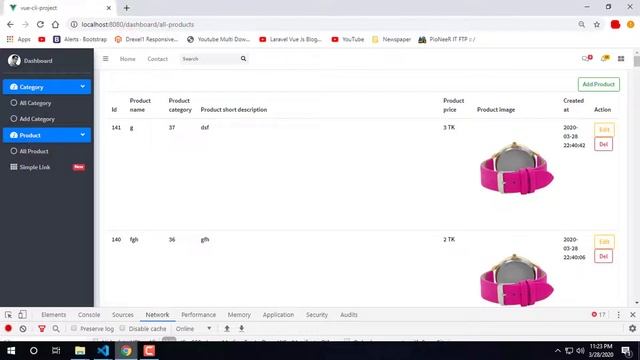This screenshot has width=640, height=360.
Task: Click the browser zoom magnifier icon
Action: tap(582, 24)
